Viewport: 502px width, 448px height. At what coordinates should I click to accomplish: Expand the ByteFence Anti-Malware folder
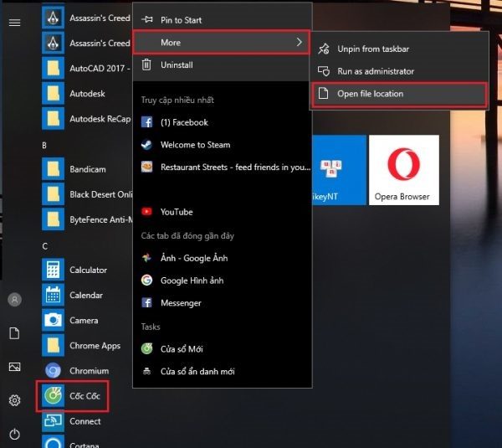coord(86,219)
